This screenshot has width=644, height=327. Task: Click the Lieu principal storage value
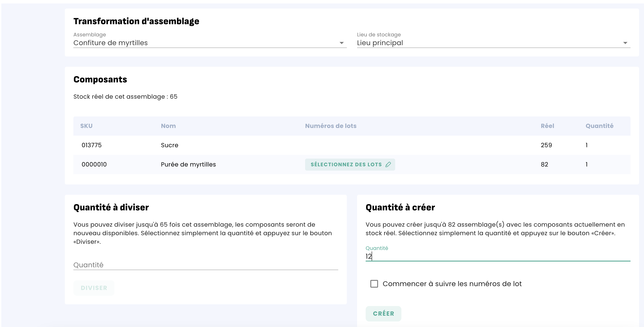click(380, 43)
